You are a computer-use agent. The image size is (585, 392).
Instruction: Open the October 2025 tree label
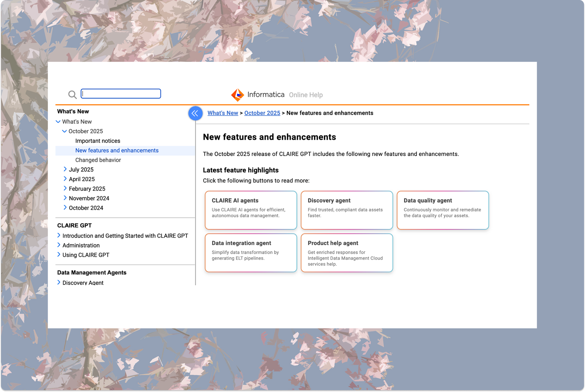point(86,131)
